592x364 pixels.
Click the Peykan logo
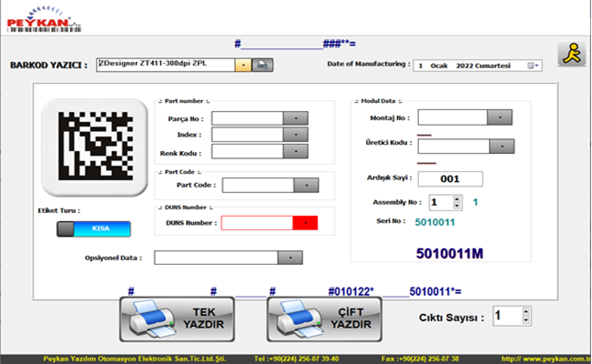[x=44, y=20]
